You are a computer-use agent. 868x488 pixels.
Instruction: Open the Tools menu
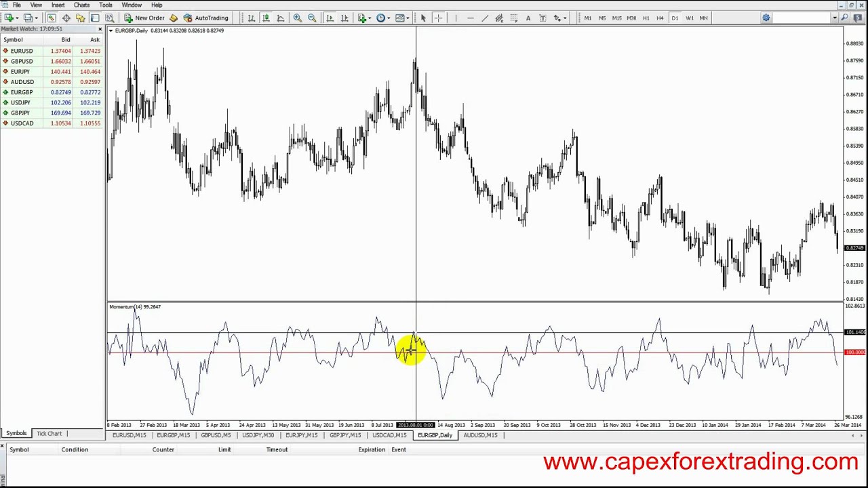[105, 5]
